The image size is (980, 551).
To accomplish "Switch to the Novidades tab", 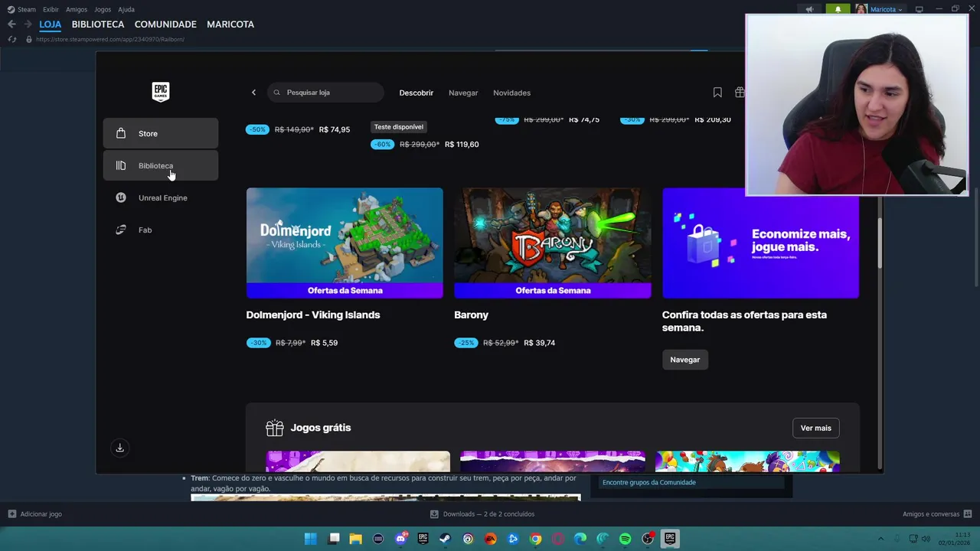I will [511, 93].
